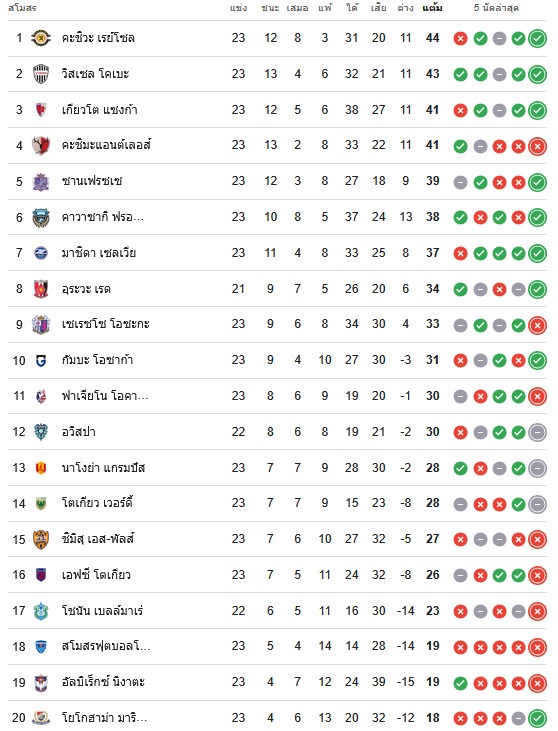Click latest win result for Kashiwa Reysol
The width and height of the screenshot is (558, 731).
pos(537,38)
